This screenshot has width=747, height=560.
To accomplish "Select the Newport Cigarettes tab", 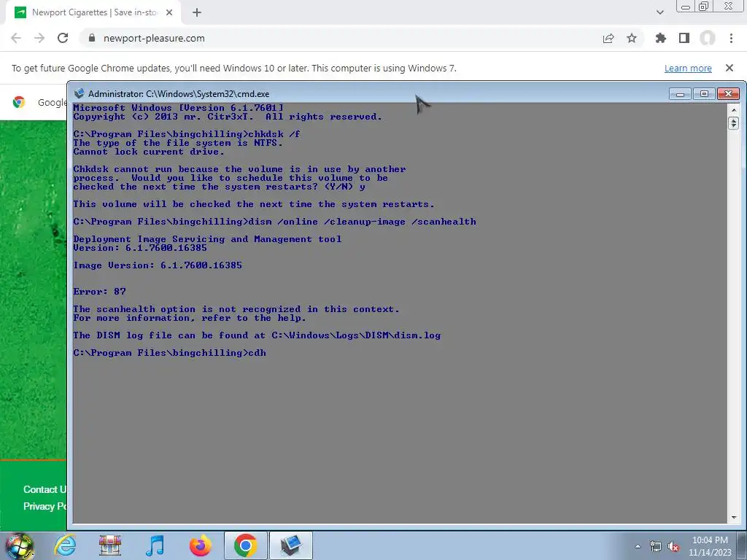I will 93,13.
